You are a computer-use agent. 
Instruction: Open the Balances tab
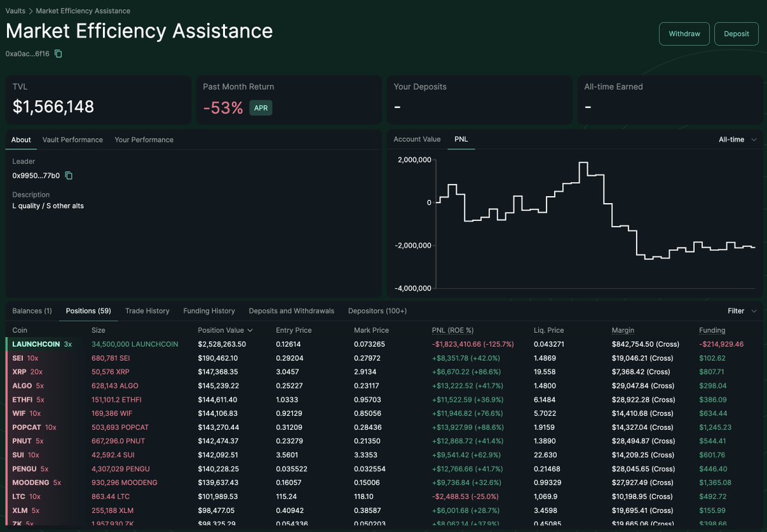32,311
